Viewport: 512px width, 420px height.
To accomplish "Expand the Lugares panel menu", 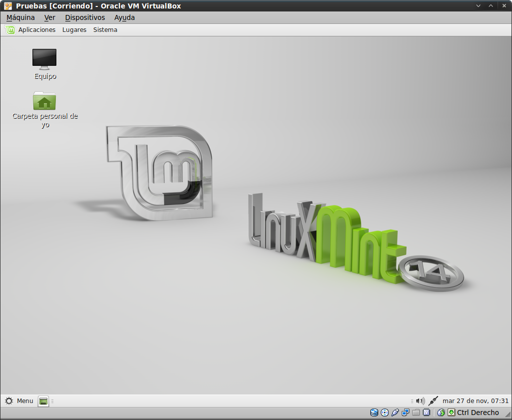I will [x=74, y=30].
